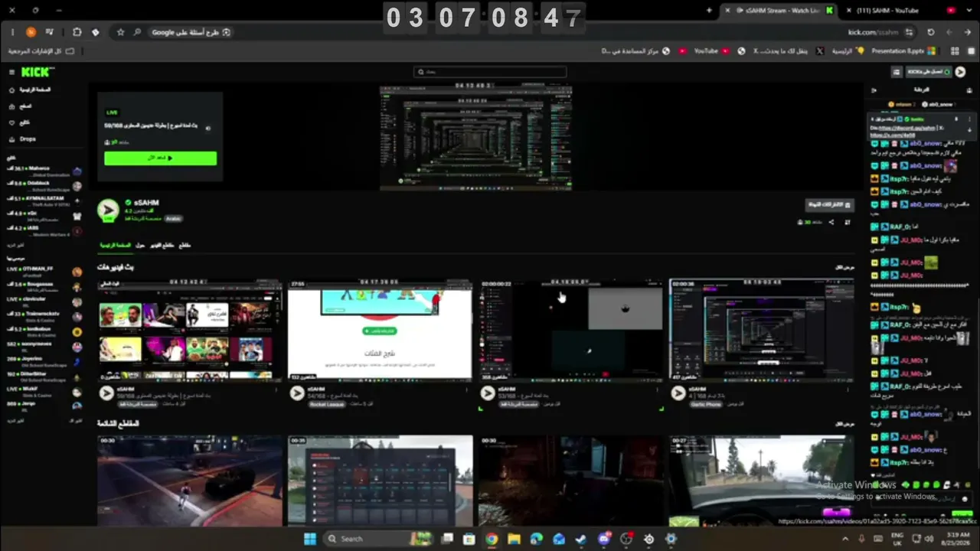Open the all-bookmarks folder in bookmarks bar

click(x=42, y=51)
